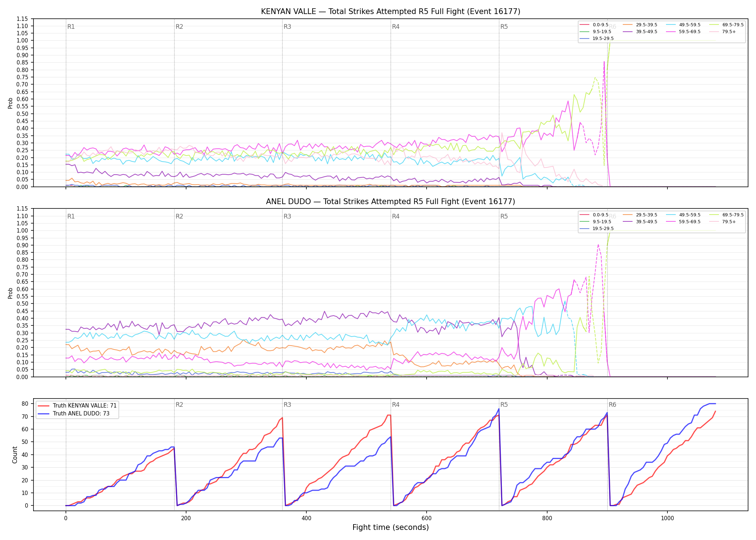Image resolution: width=756 pixels, height=540 pixels.
Task: Click R3 marker in ANEL DUDO chart
Action: [x=287, y=216]
